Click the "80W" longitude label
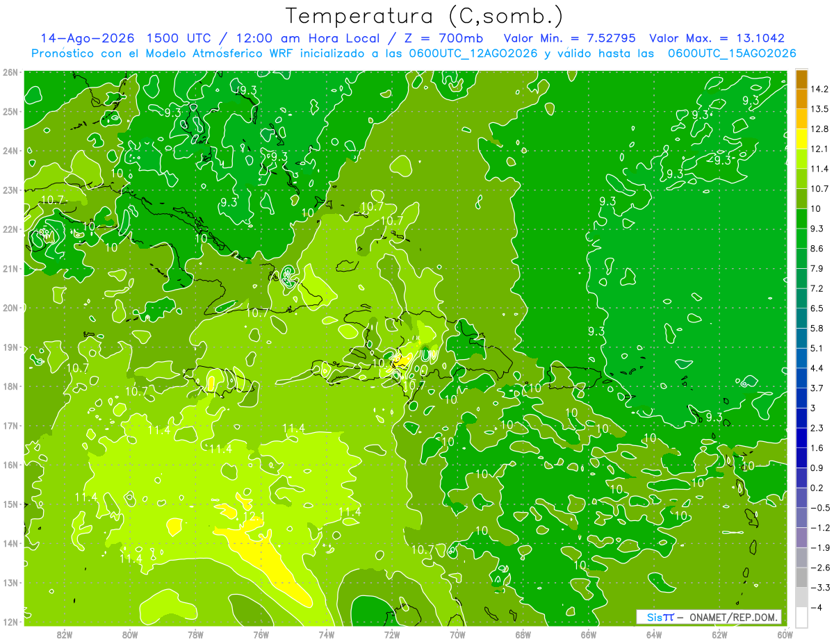Viewport: 834px width, 644px height. [130, 634]
